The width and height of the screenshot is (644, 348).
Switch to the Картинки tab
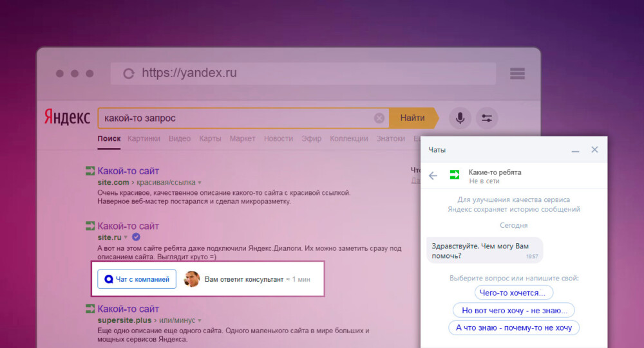[x=144, y=138]
